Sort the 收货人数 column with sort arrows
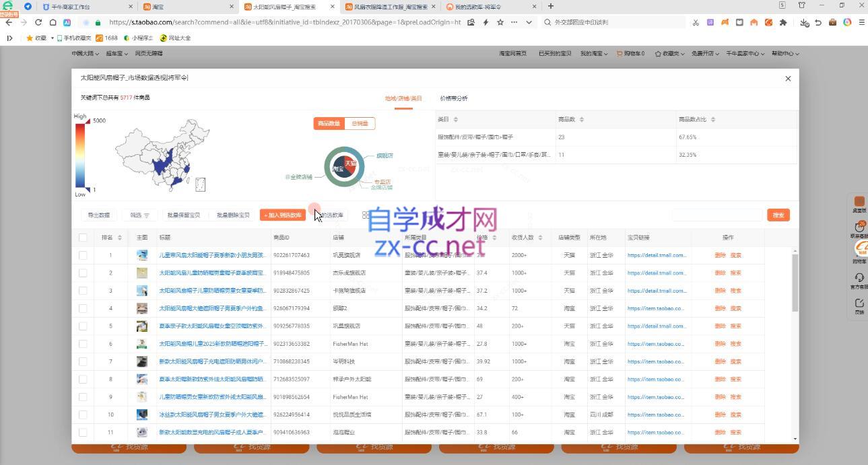This screenshot has height=465, width=868. pos(540,238)
